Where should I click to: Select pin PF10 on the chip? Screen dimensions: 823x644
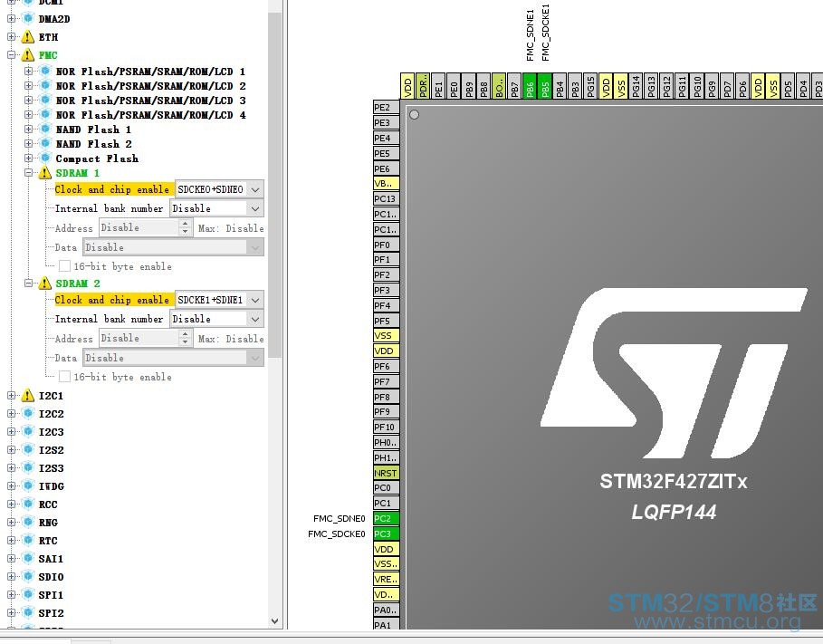386,427
